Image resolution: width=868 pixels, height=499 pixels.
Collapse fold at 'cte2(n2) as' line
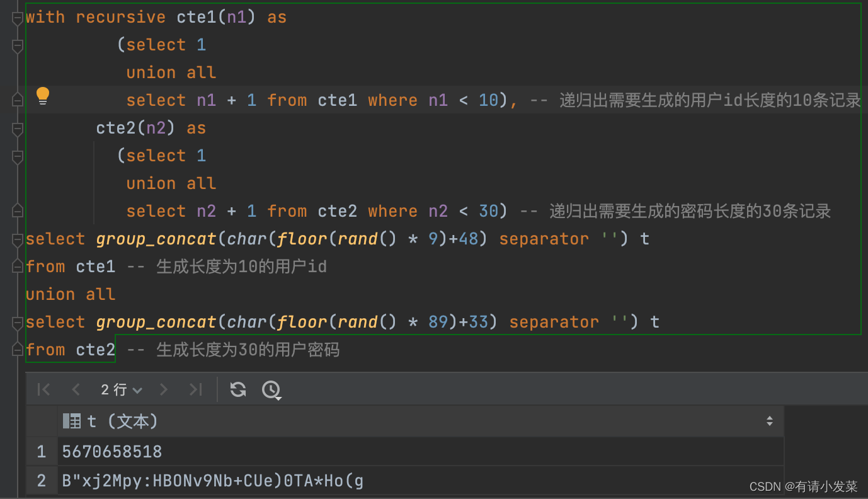tap(18, 129)
